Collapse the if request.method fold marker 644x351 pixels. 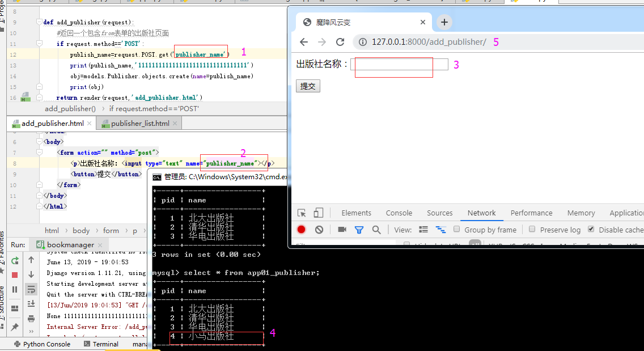(39, 43)
